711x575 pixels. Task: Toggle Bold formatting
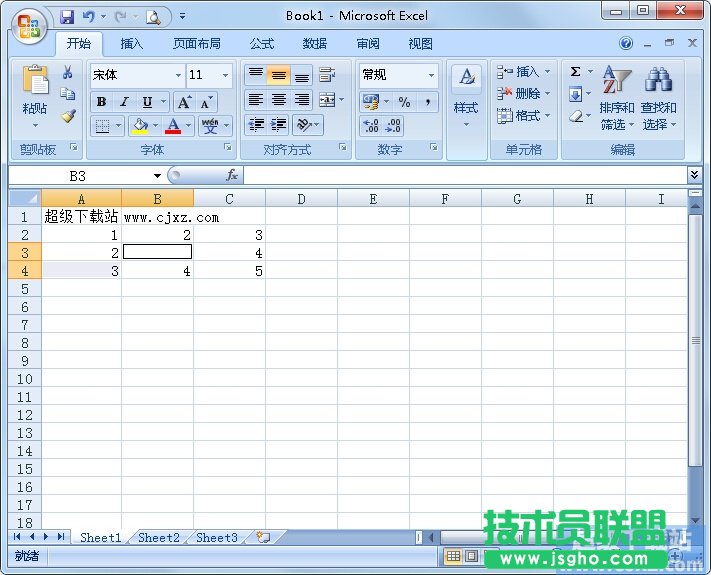pyautogui.click(x=101, y=102)
